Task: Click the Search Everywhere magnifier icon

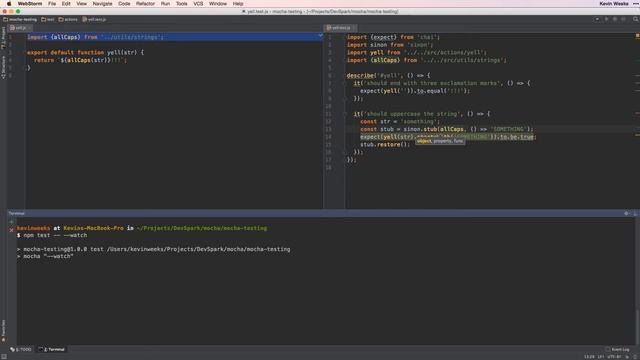Action: [x=636, y=19]
